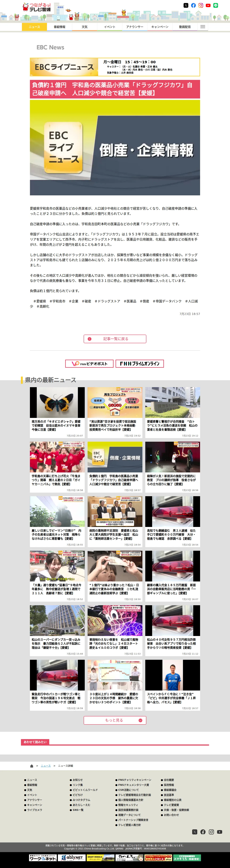230x868 pixels.
Task: Open the 番組情報 navigation tab
Action: click(x=59, y=27)
